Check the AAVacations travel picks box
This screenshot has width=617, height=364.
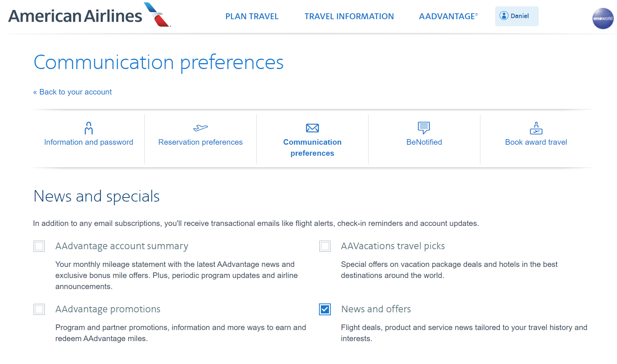tap(325, 246)
